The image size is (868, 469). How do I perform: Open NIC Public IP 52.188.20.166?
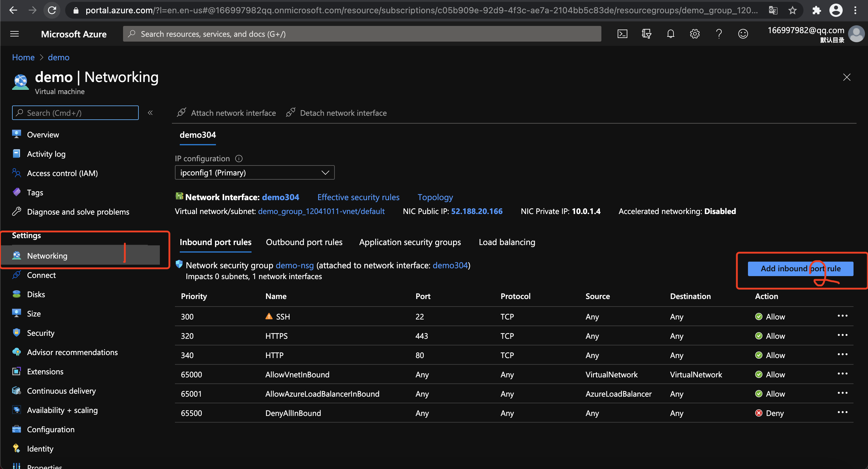coord(477,211)
